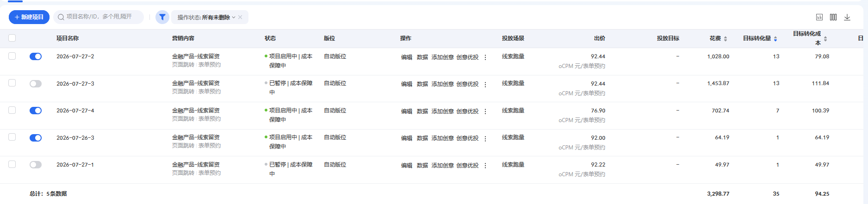Click 创意优投 for project 2026-07-27-4

point(468,111)
